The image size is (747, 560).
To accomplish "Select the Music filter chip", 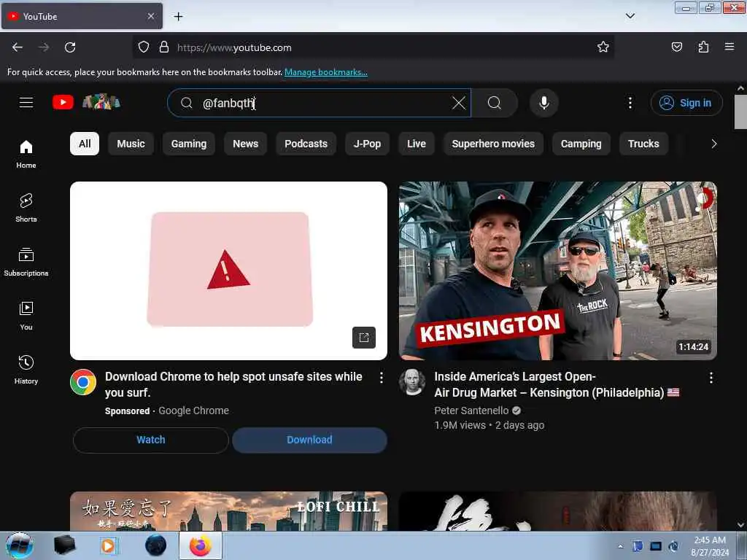I will coord(131,144).
